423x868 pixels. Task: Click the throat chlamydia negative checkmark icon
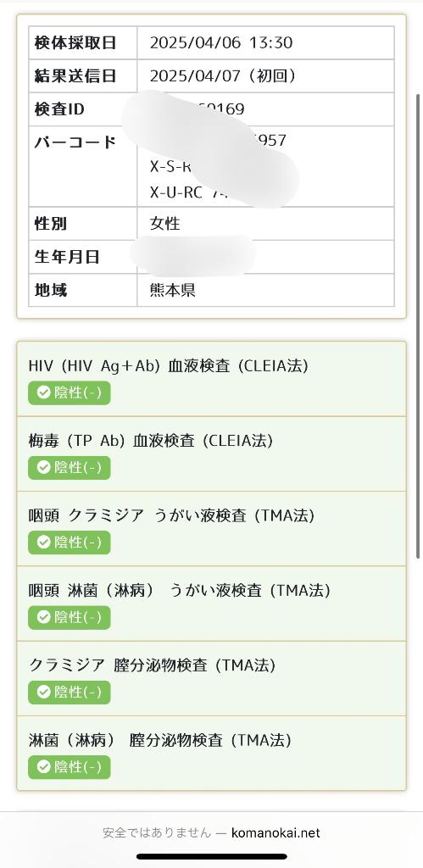point(44,542)
